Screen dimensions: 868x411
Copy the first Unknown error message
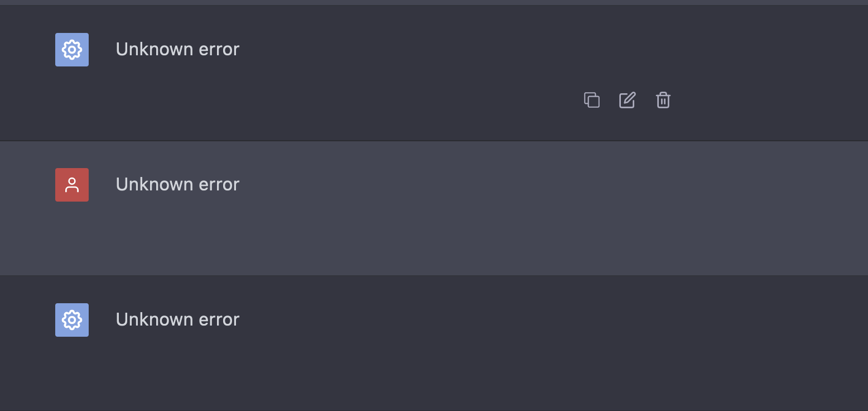click(x=591, y=100)
